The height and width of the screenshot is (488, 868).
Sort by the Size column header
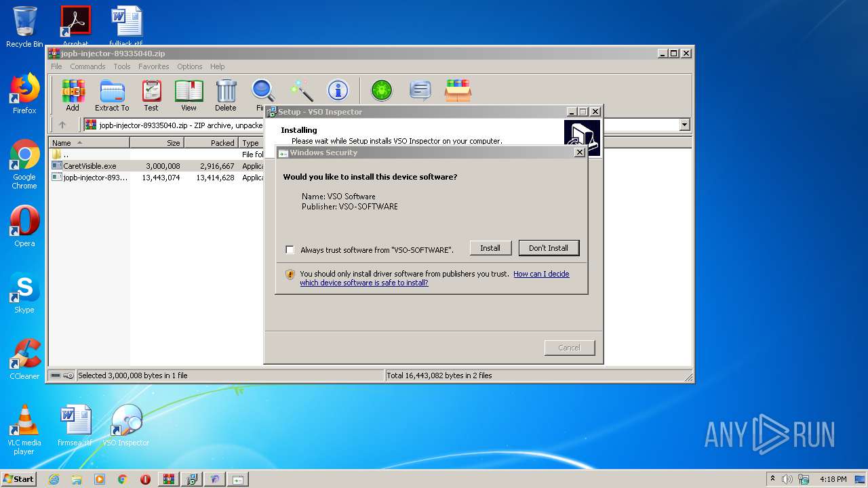coord(157,143)
